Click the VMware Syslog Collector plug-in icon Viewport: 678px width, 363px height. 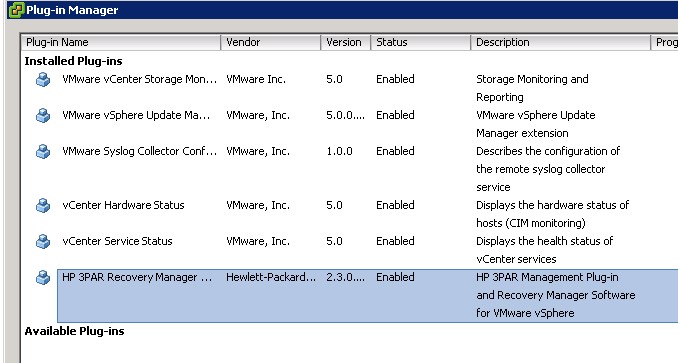(43, 151)
